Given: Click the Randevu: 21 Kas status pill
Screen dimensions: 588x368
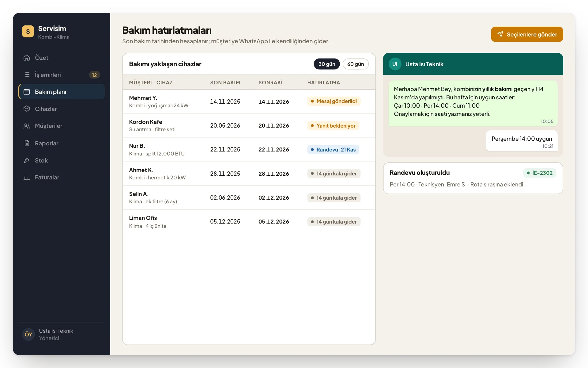Looking at the screenshot, I should [x=333, y=150].
